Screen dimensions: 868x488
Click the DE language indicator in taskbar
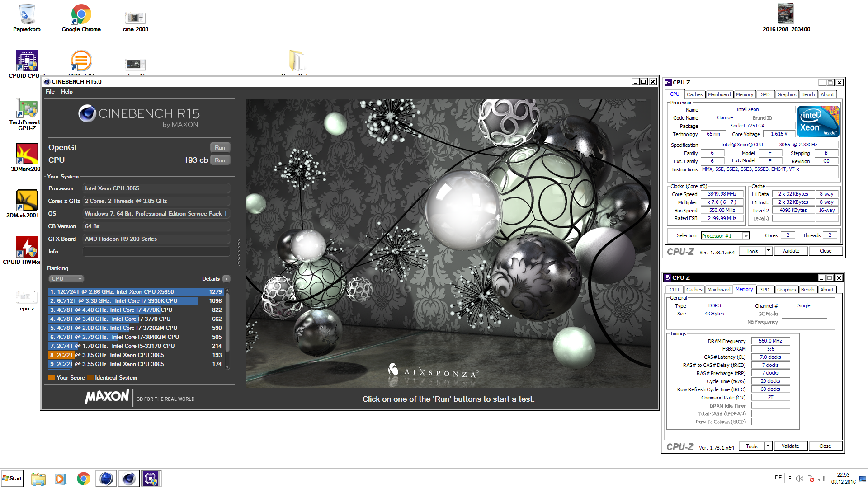(x=778, y=478)
